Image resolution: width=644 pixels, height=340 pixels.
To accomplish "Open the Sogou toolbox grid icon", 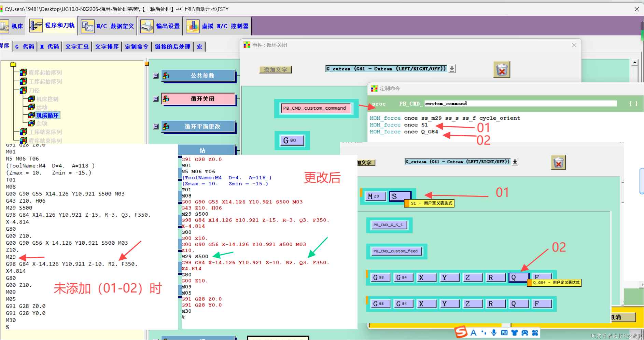I will (535, 332).
